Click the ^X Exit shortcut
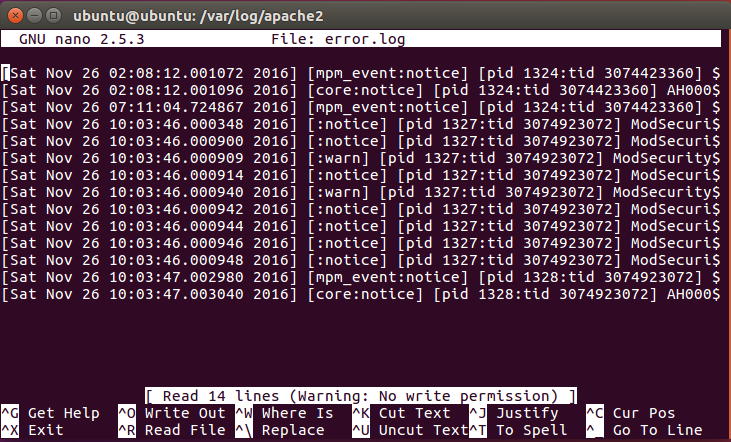731x442 pixels. point(32,430)
